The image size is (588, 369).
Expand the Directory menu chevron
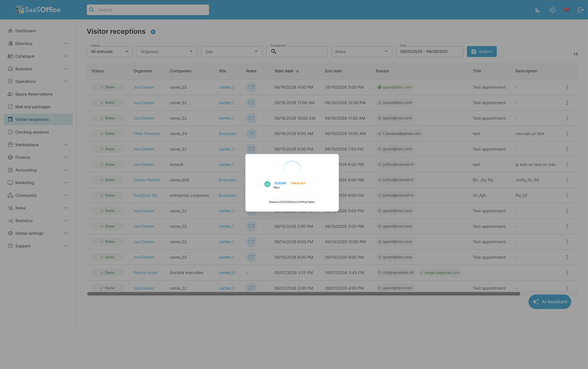click(66, 44)
